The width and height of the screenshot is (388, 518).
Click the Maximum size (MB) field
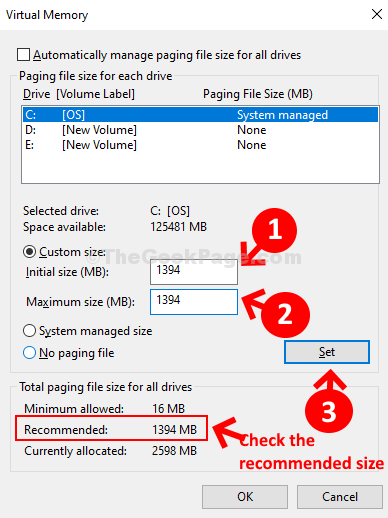coord(194,302)
